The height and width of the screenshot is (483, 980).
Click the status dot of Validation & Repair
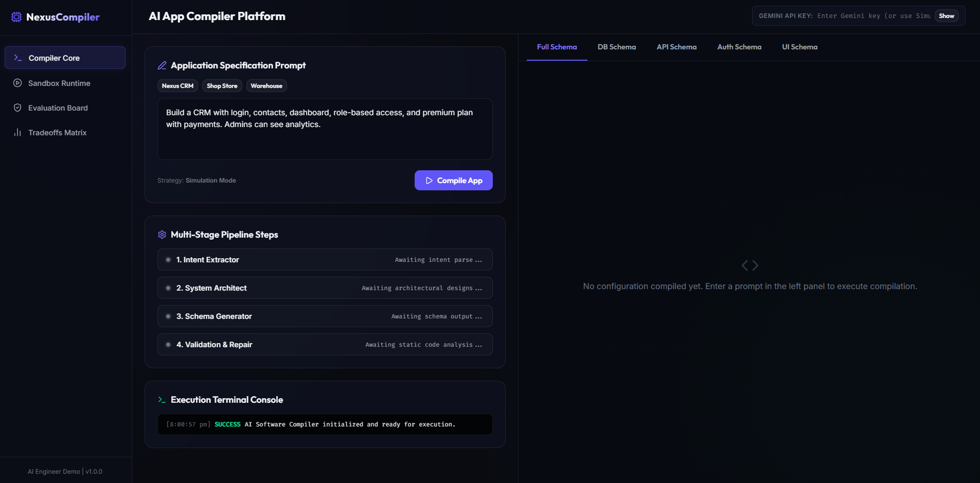click(168, 345)
